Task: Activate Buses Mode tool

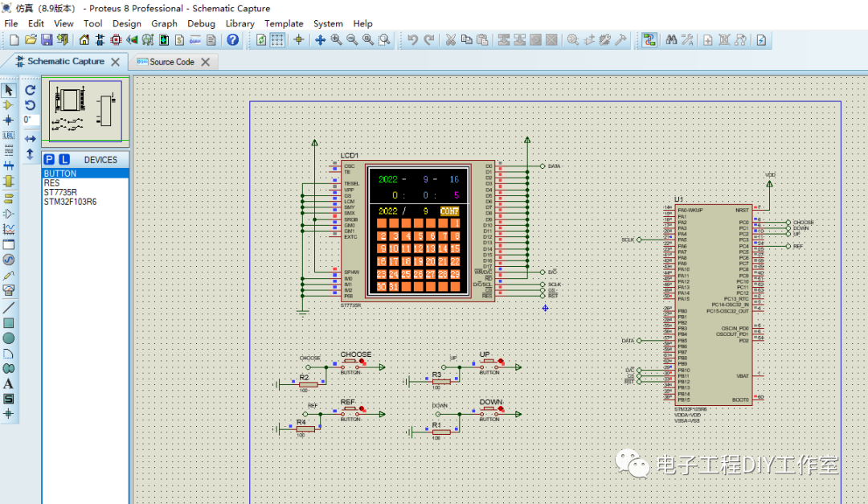Action: 8,165
